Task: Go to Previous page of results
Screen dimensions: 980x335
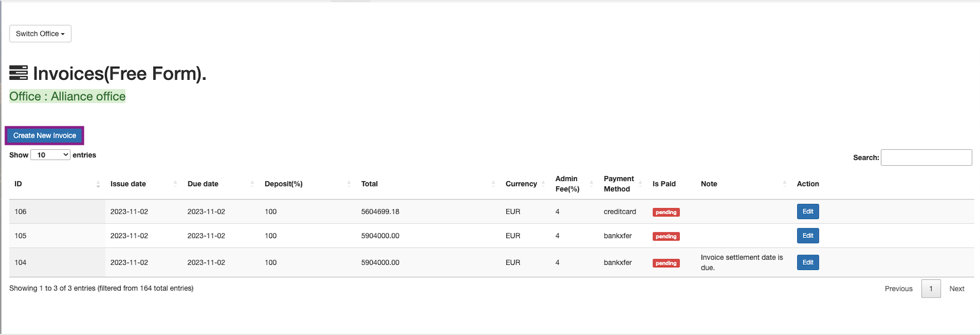Action: point(898,289)
